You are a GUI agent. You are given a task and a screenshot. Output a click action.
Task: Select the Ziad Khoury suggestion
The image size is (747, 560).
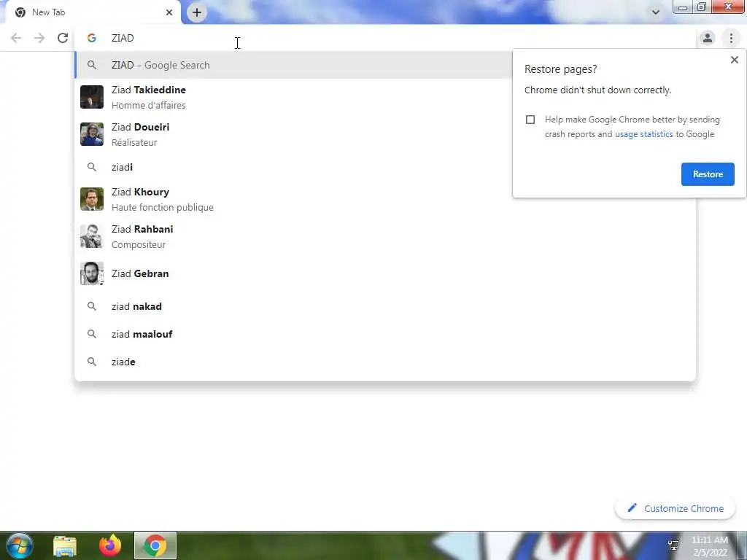[385, 199]
